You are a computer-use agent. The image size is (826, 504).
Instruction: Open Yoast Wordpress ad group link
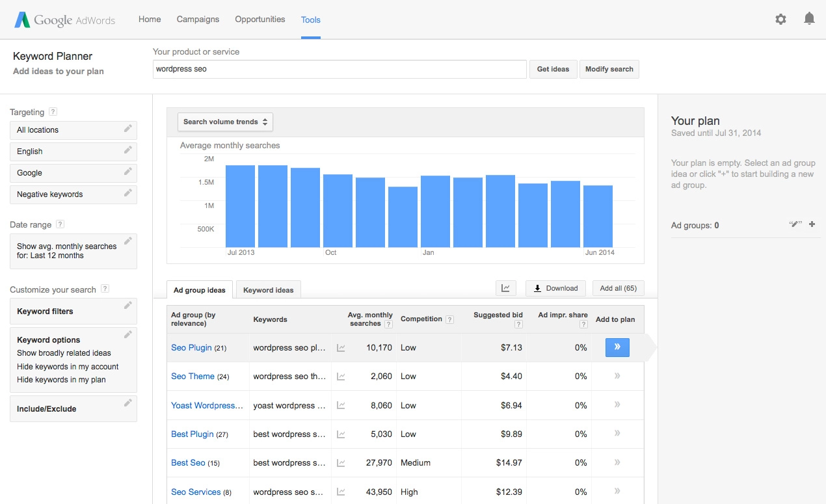click(207, 405)
